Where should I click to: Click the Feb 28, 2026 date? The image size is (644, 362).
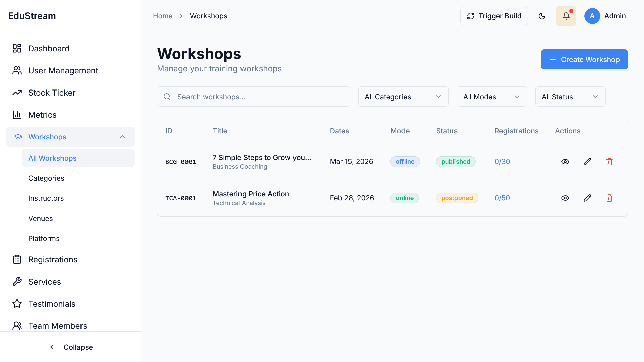[x=352, y=198]
